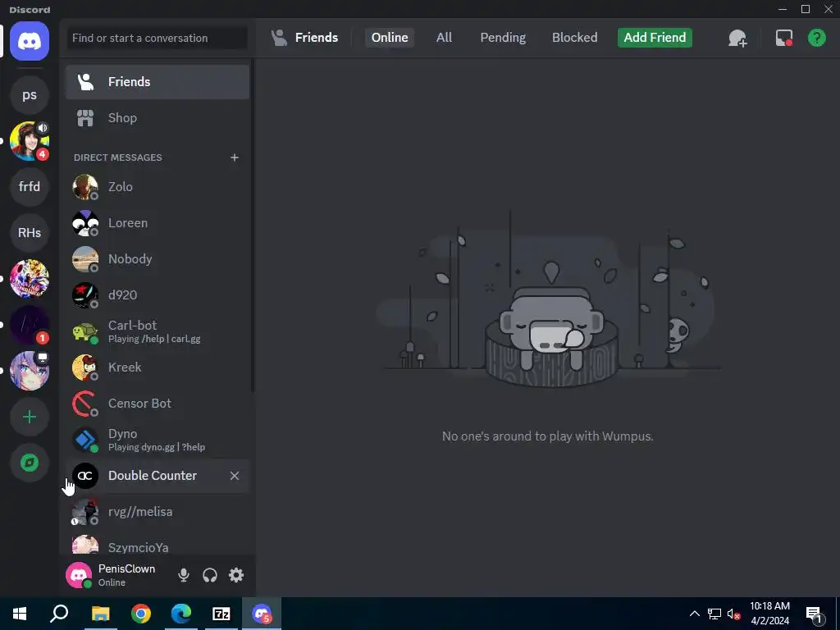Open Windows taskbar search
Image resolution: width=840 pixels, height=630 pixels.
(x=59, y=614)
